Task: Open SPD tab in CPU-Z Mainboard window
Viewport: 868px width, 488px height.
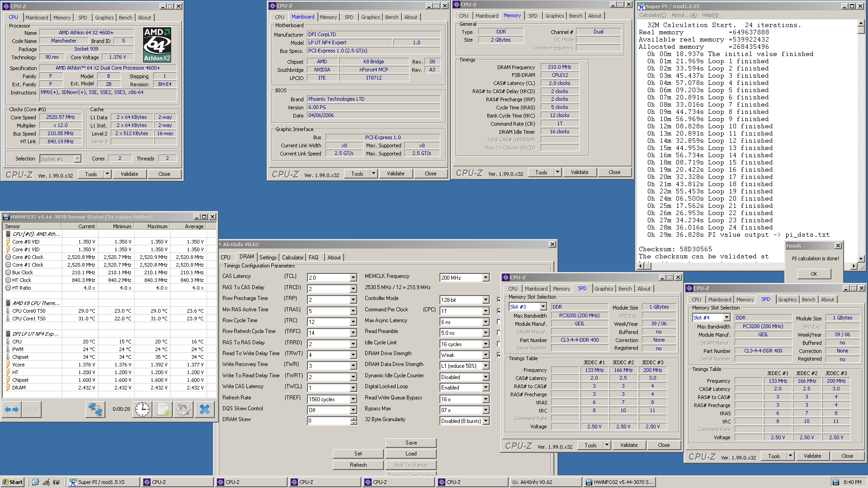Action: tap(349, 17)
